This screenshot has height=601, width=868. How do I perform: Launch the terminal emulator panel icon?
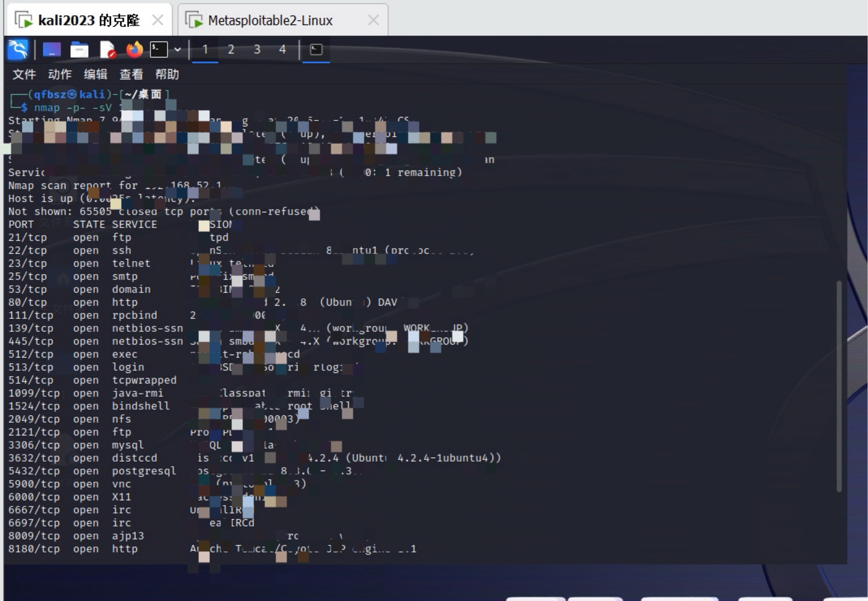point(158,49)
